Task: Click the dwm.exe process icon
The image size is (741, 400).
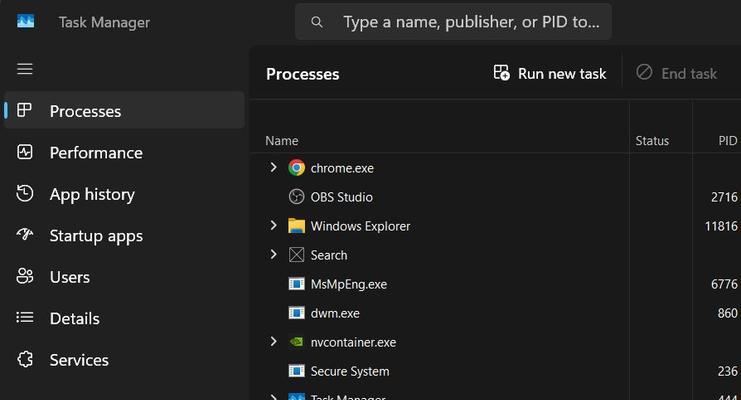Action: pyautogui.click(x=296, y=313)
